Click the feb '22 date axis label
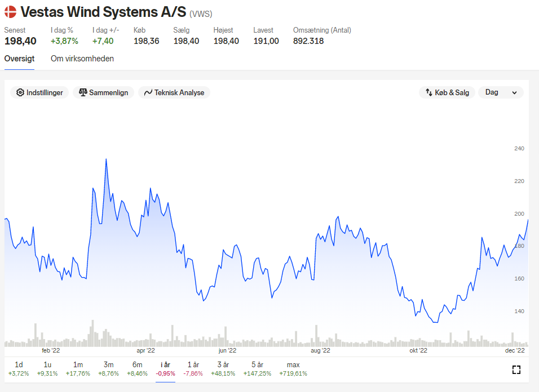 point(51,350)
